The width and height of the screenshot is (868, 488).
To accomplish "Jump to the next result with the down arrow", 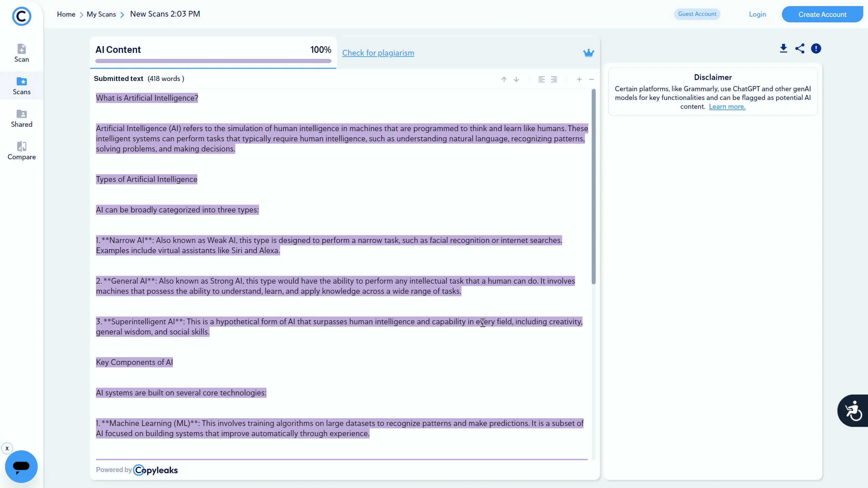I will (x=516, y=79).
